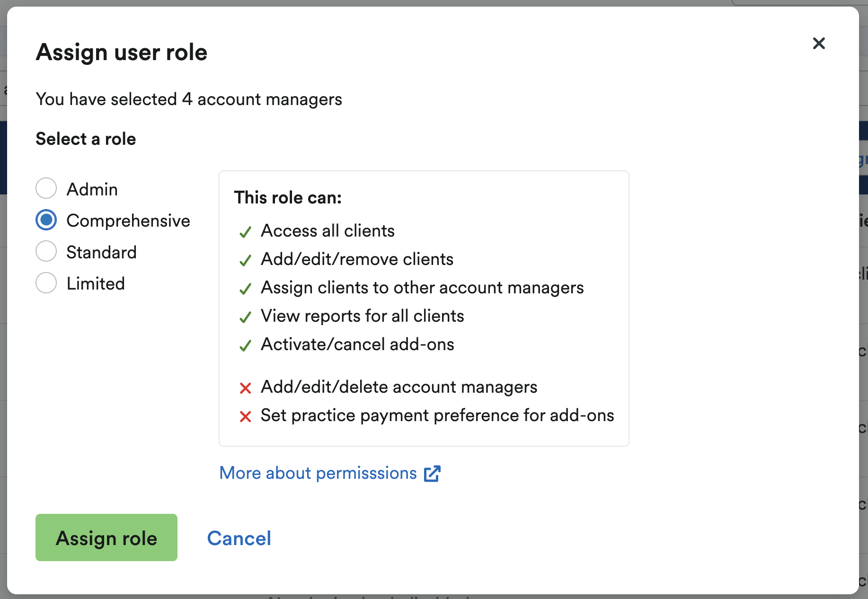868x599 pixels.
Task: Click red X beside Set practice payment preference
Action: click(x=245, y=417)
